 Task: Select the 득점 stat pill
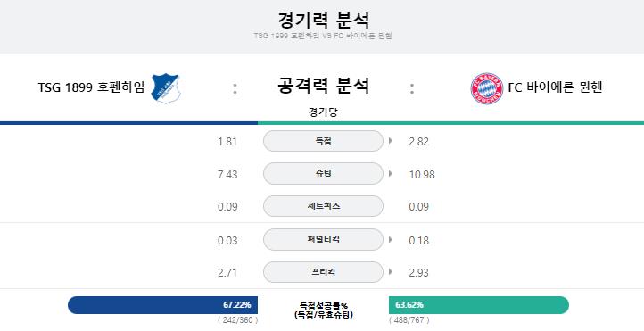click(323, 141)
